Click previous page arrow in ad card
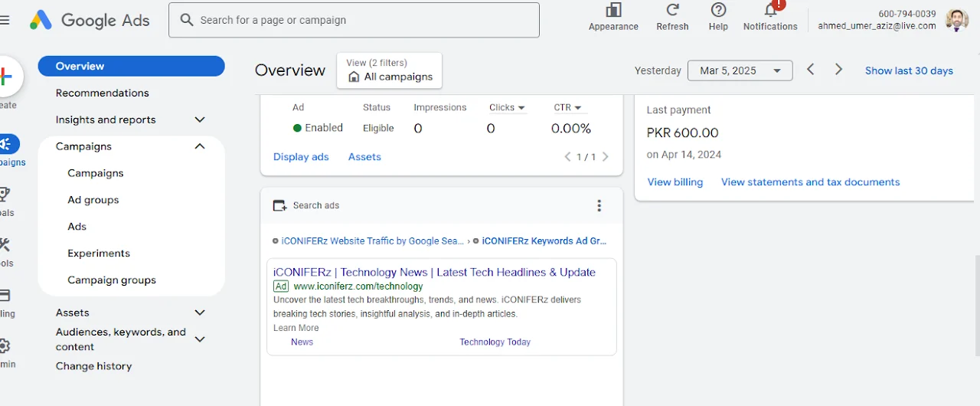980x406 pixels. [567, 157]
